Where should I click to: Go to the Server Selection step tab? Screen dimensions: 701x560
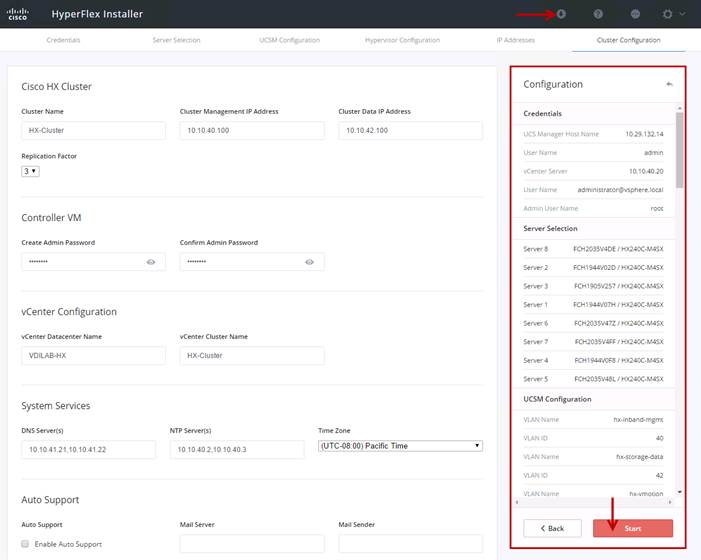point(176,40)
